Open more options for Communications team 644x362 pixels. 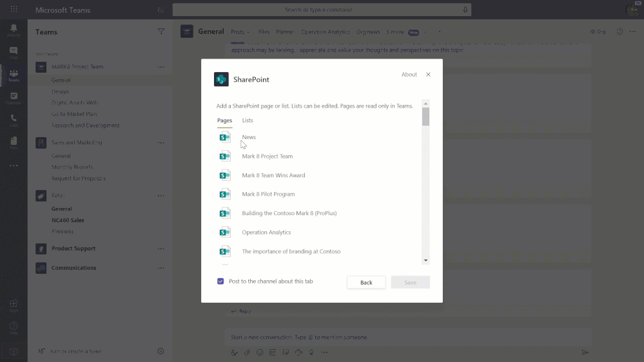161,268
